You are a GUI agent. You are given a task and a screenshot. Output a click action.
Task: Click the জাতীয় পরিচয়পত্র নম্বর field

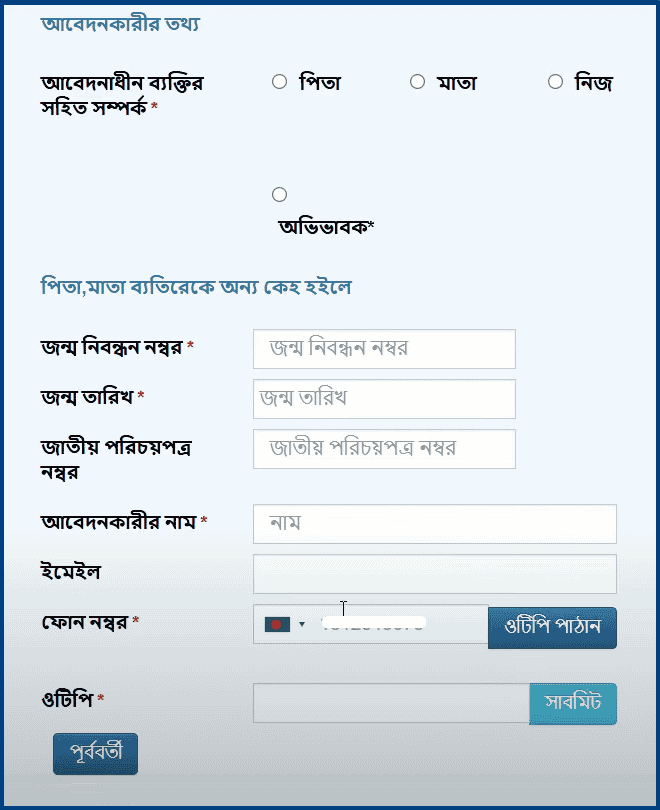tap(384, 448)
